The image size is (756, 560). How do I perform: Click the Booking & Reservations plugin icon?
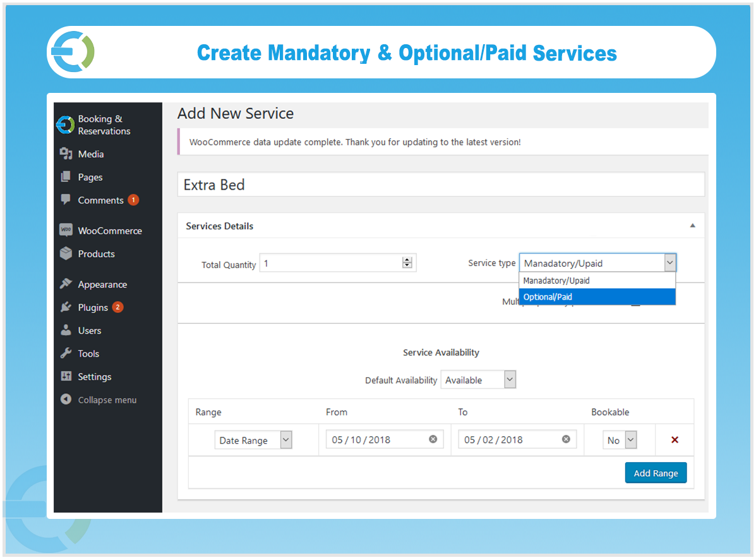point(66,125)
